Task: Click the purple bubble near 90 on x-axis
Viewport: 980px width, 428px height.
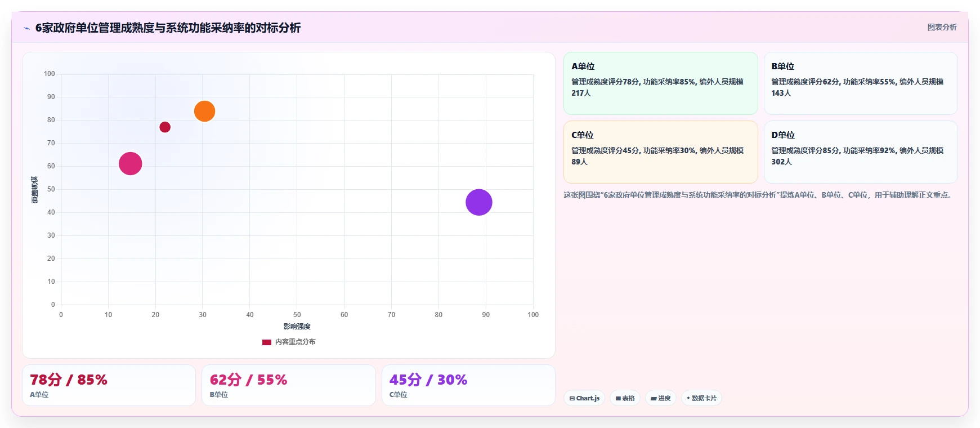Action: [479, 202]
